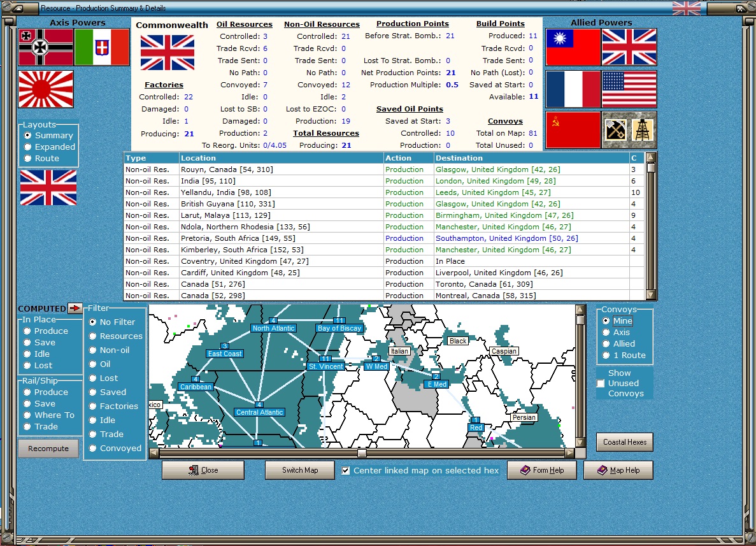Viewport: 756px width, 546px height.
Task: Click the C column header
Action: tap(637, 158)
